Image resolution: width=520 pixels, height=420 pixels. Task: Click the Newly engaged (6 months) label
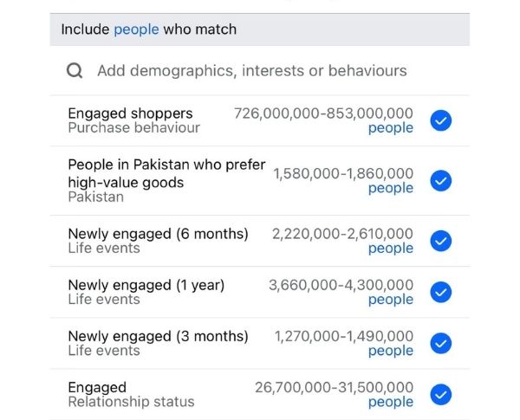(158, 234)
